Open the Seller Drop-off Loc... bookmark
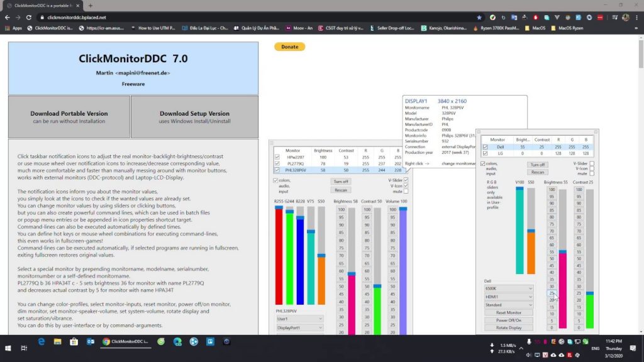 (x=392, y=28)
